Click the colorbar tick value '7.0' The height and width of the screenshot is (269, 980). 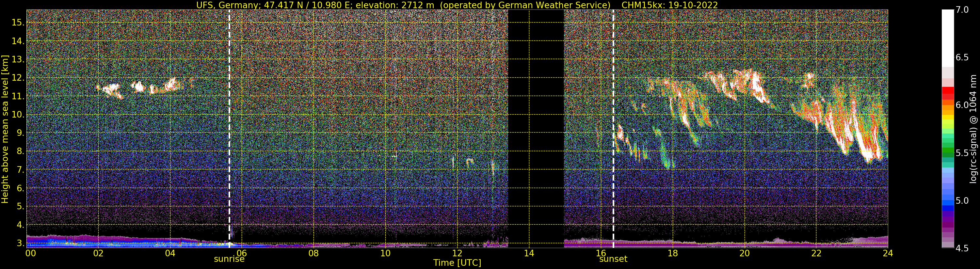(962, 10)
